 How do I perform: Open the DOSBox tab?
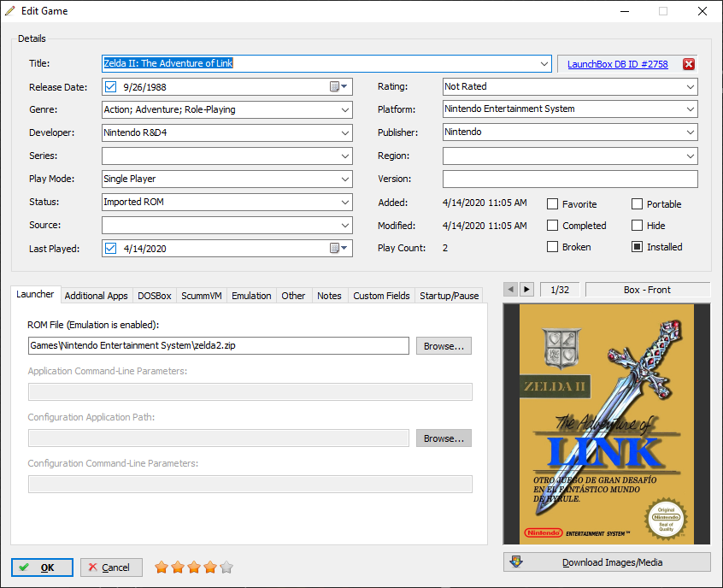pyautogui.click(x=155, y=296)
